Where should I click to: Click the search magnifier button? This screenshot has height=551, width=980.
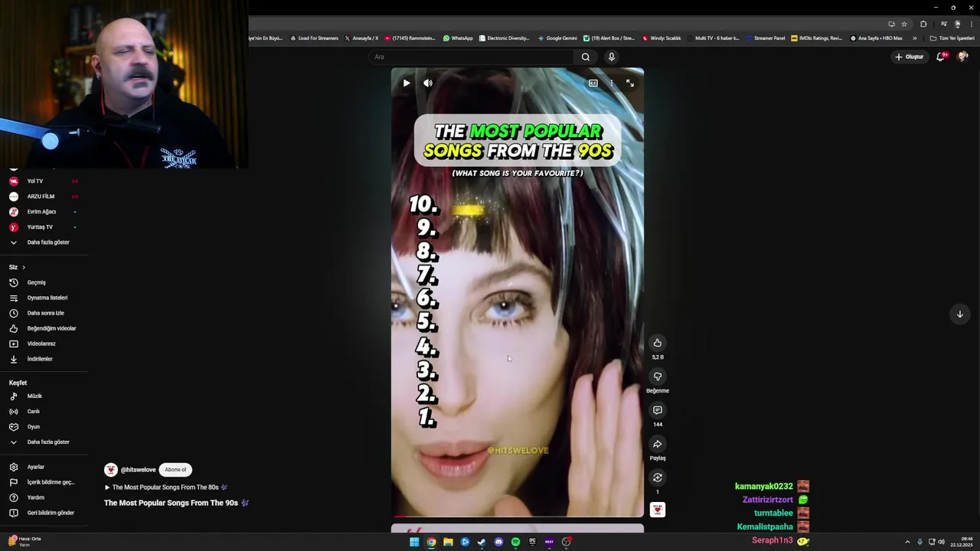point(586,57)
